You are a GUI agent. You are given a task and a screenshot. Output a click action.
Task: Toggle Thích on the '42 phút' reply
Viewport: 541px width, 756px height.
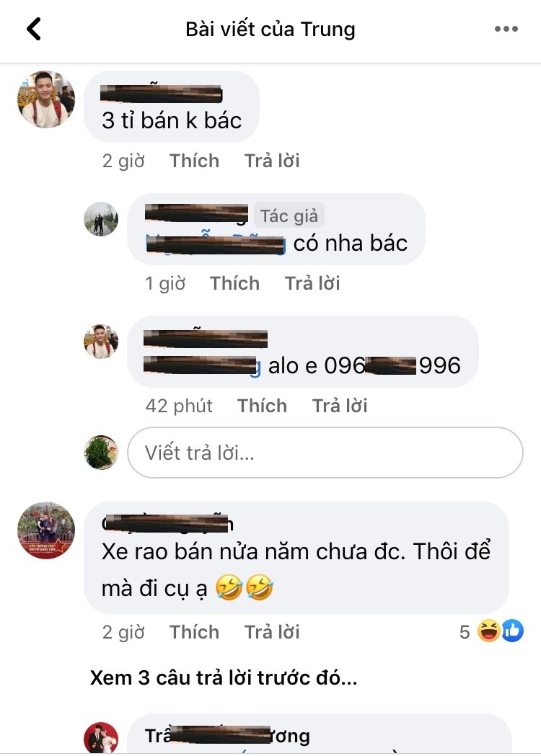tap(262, 406)
